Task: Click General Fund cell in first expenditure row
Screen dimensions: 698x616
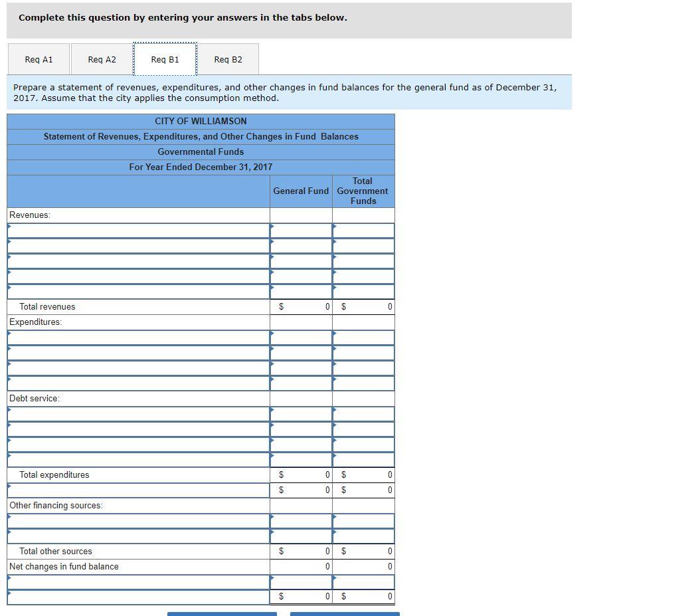Action: point(302,338)
